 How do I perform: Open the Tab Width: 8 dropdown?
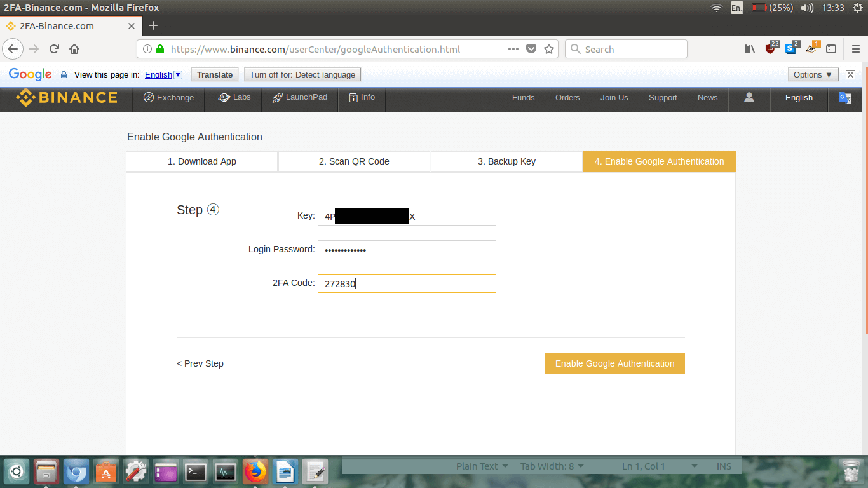coord(552,466)
